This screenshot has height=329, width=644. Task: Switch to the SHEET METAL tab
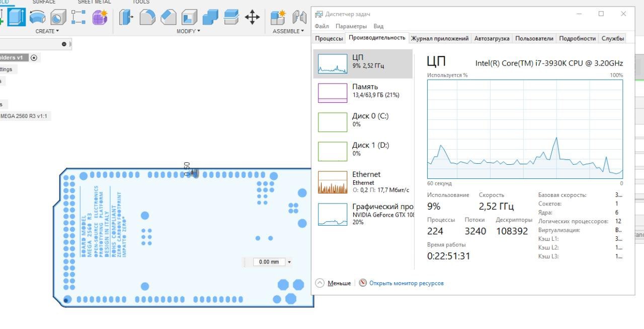coord(94,2)
